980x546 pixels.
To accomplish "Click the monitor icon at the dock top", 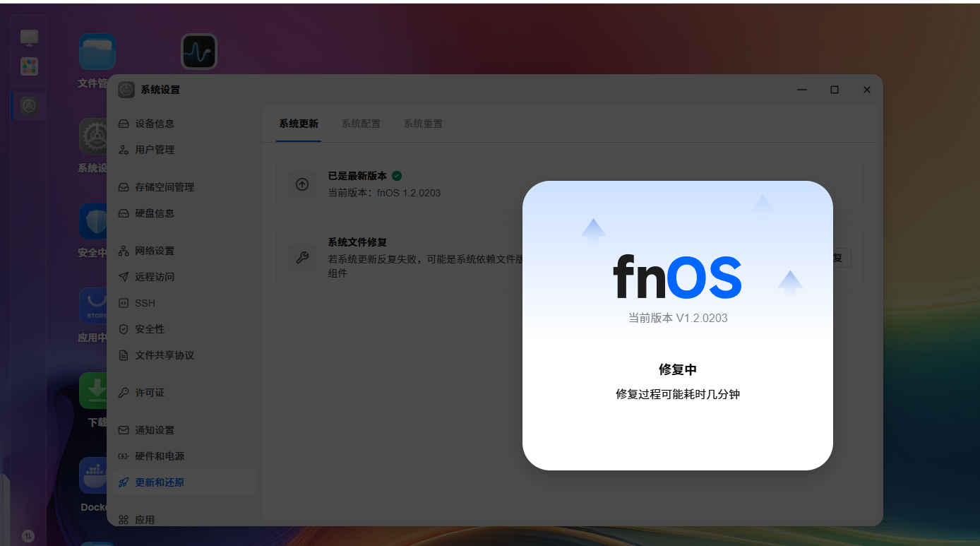I will tap(29, 37).
